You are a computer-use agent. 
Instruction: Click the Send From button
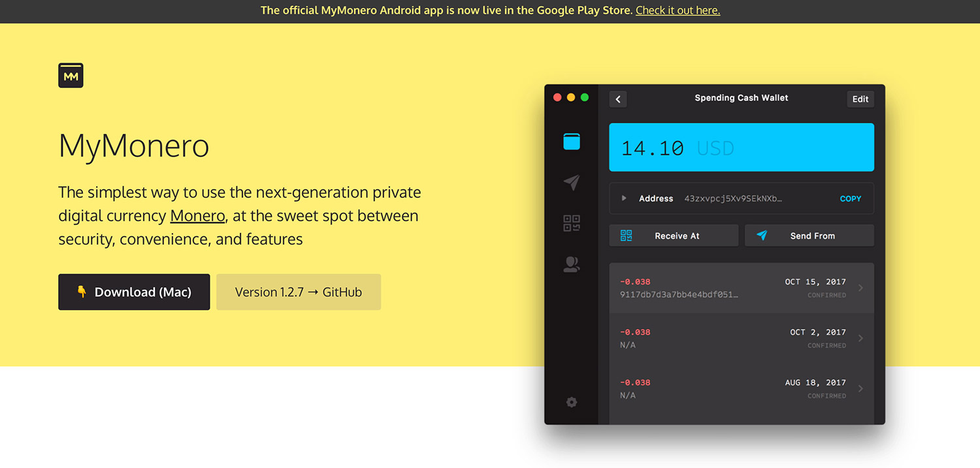[809, 236]
